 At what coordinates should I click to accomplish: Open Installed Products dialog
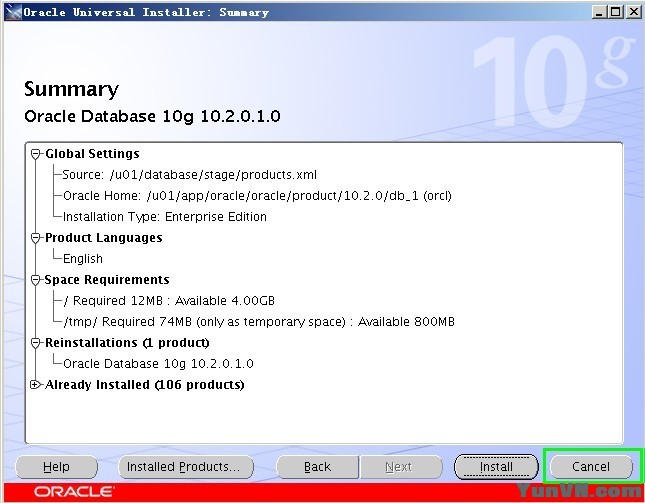click(x=186, y=467)
